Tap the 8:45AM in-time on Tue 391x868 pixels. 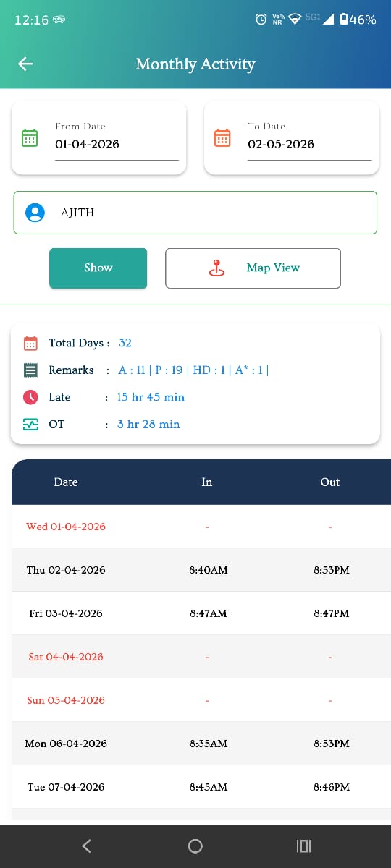click(x=209, y=787)
